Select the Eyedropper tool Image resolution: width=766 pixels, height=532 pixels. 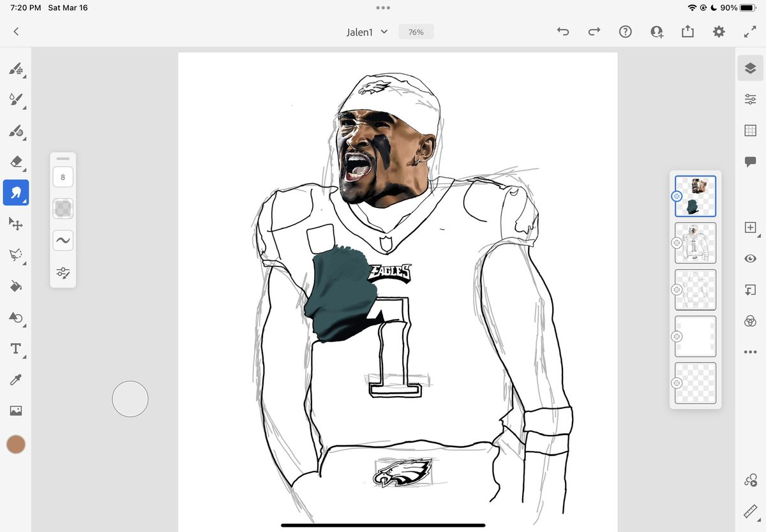(16, 380)
